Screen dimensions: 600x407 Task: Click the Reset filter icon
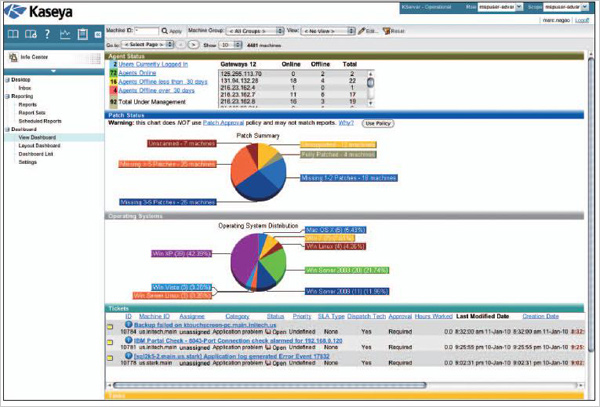386,31
